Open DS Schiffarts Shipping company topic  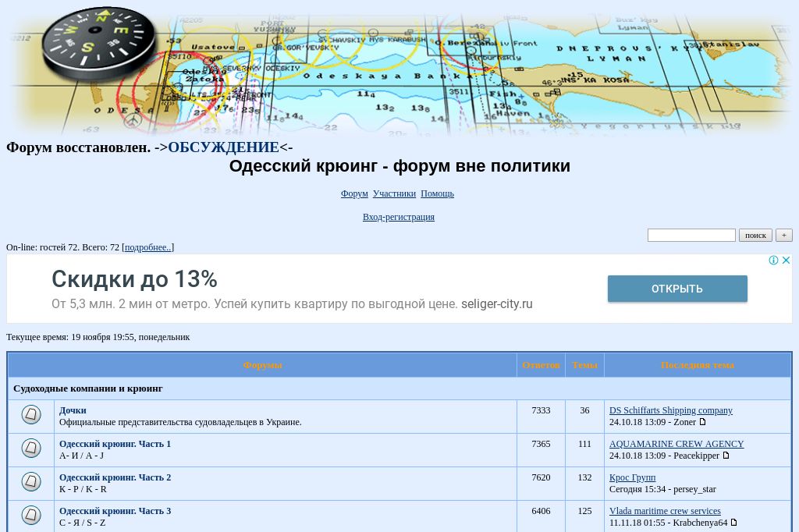click(x=670, y=410)
